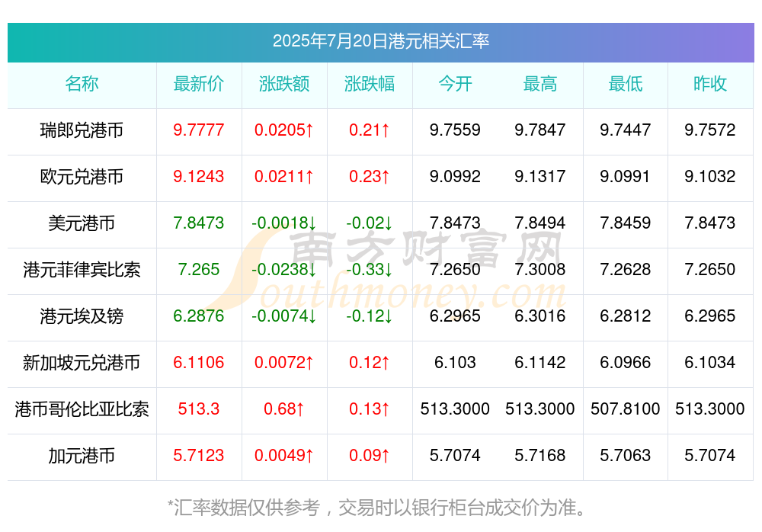Click latest price 7.265
The height and width of the screenshot is (532, 762).
[x=199, y=269]
